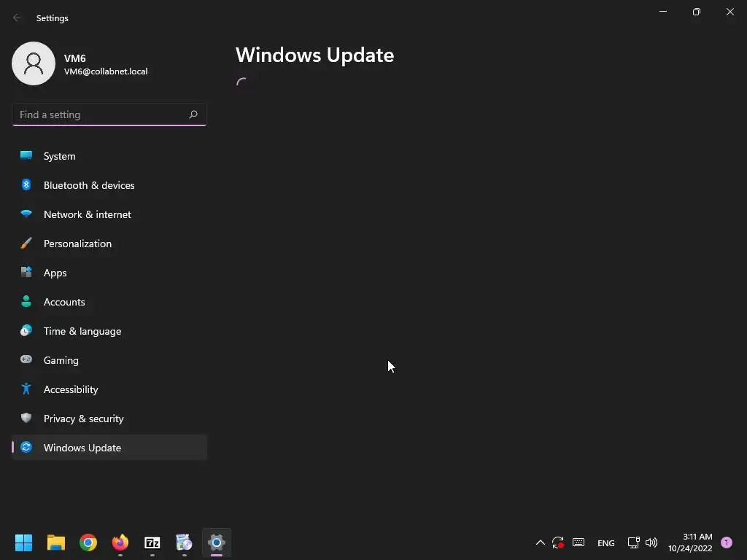Click the Accessibility figure icon
747x560 pixels.
point(26,389)
